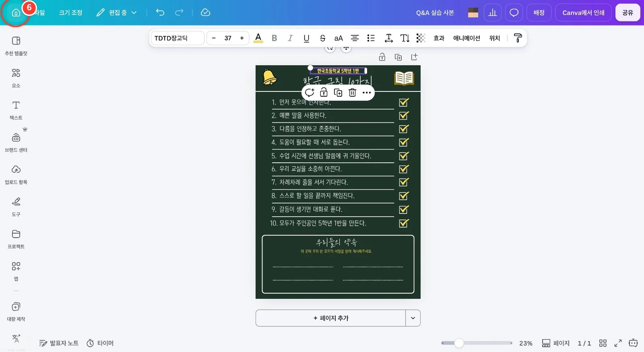The width and height of the screenshot is (644, 352).
Task: Open the 요소 elements panel
Action: pos(16,78)
